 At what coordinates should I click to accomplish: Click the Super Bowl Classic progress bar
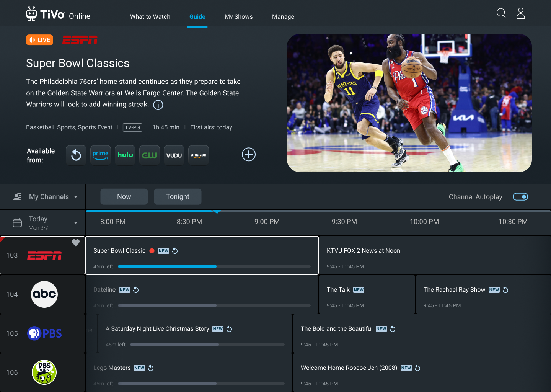(214, 266)
